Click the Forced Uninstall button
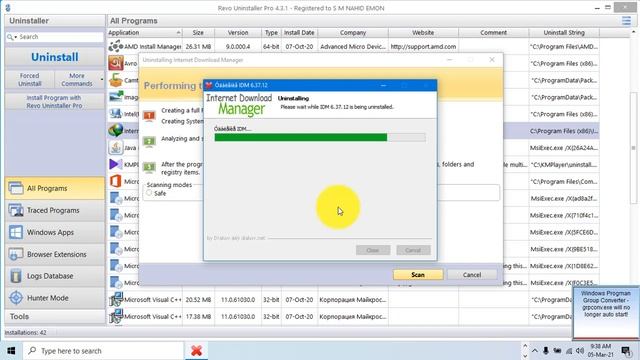The image size is (640, 360). 29,80
